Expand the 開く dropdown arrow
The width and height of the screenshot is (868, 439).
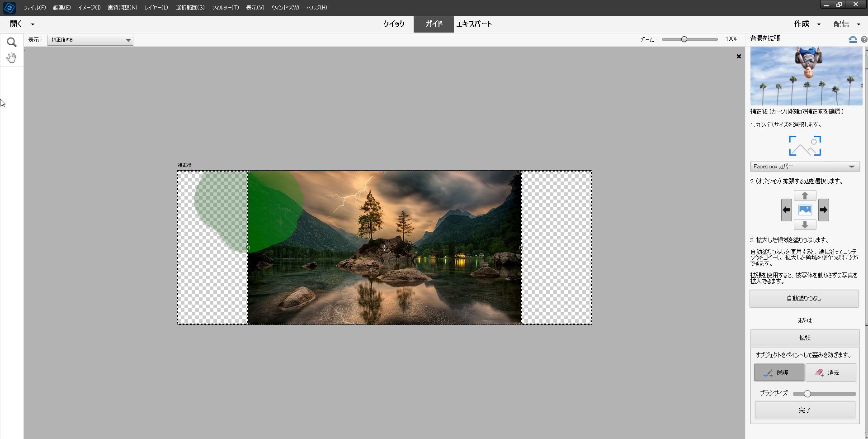pos(33,24)
